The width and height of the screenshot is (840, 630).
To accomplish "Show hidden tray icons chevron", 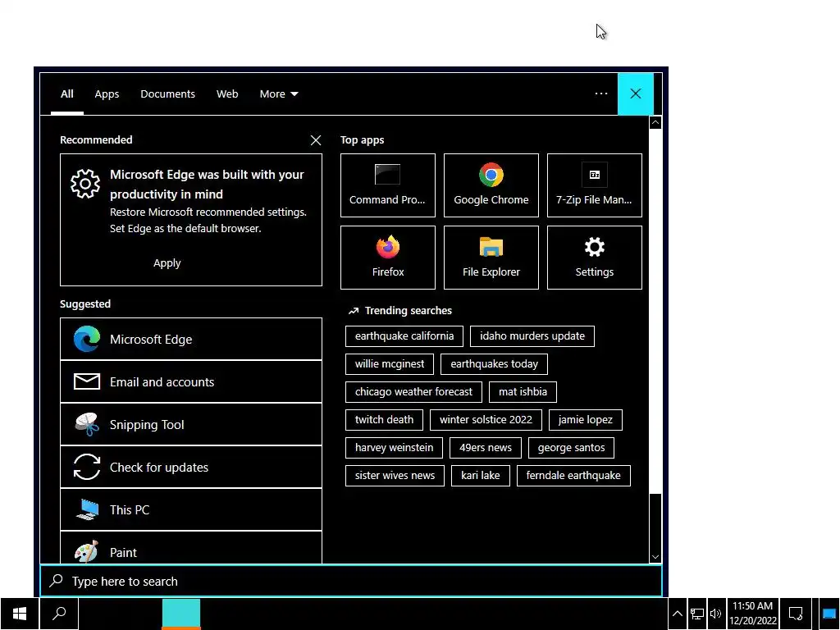I will (x=677, y=614).
